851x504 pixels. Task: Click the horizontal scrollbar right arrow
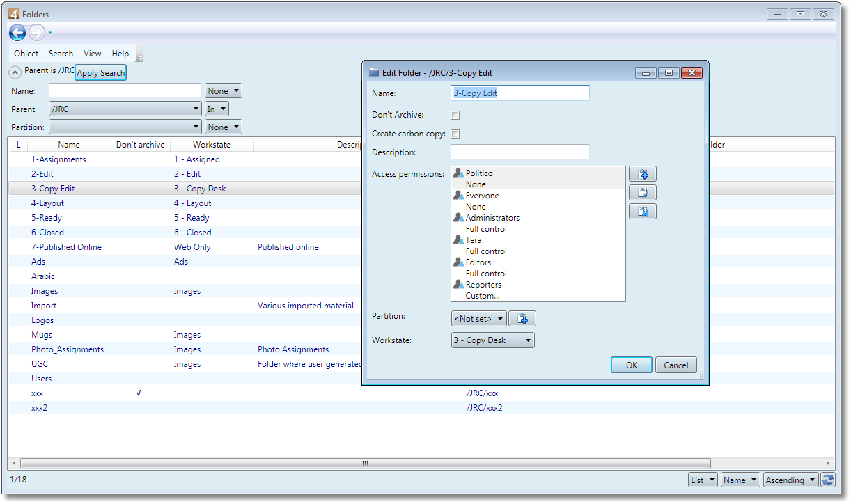(x=829, y=464)
